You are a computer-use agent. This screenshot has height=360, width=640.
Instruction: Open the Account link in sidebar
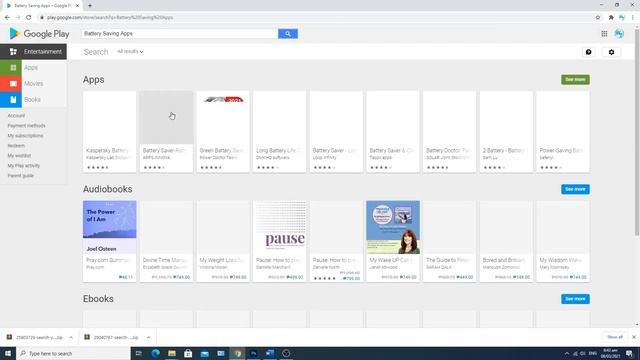point(16,116)
